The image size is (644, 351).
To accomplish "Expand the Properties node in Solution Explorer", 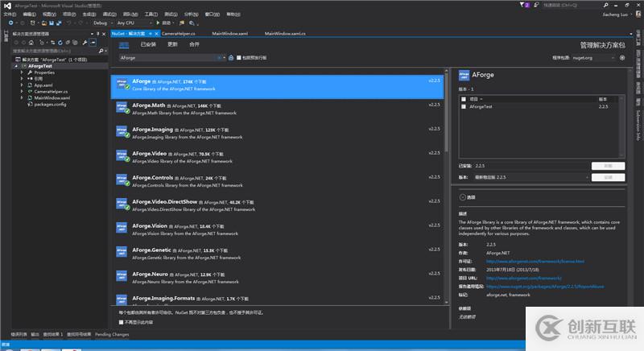I will 23,72.
